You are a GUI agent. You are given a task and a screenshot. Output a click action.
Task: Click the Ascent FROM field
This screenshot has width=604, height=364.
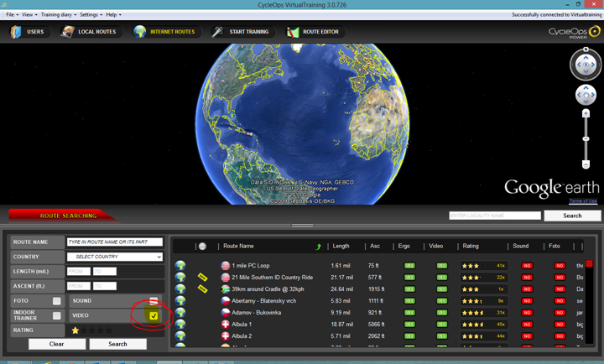pyautogui.click(x=79, y=286)
